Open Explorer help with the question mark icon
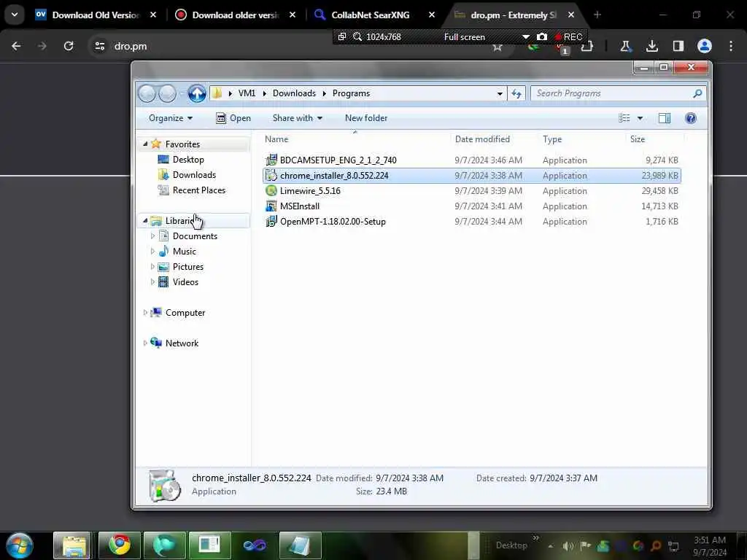The height and width of the screenshot is (560, 747). click(x=690, y=118)
